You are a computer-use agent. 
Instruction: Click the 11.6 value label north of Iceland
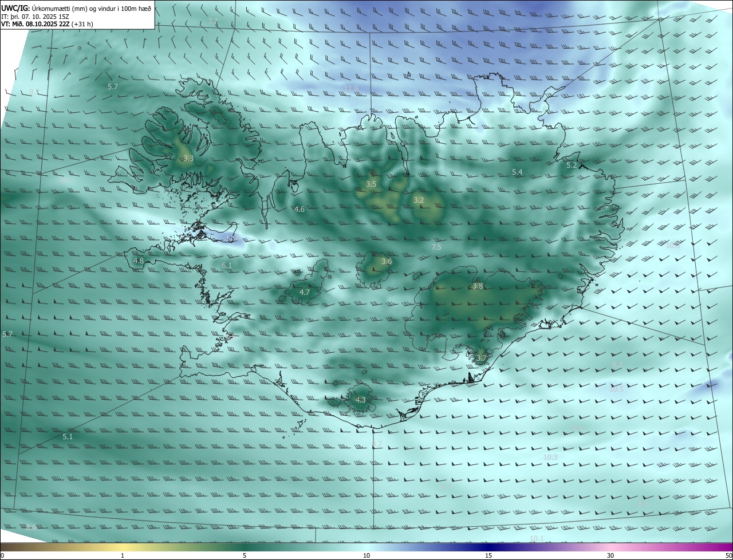click(x=352, y=88)
